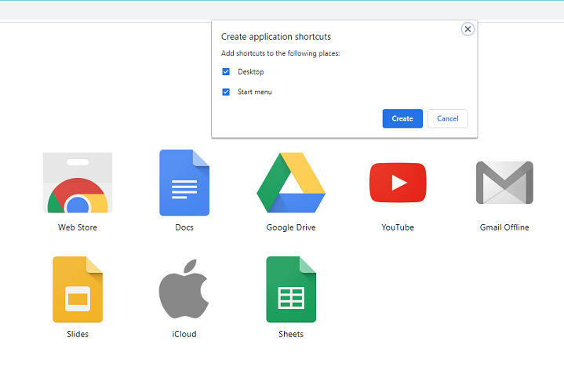564x392 pixels.
Task: Click the Create button
Action: 402,118
